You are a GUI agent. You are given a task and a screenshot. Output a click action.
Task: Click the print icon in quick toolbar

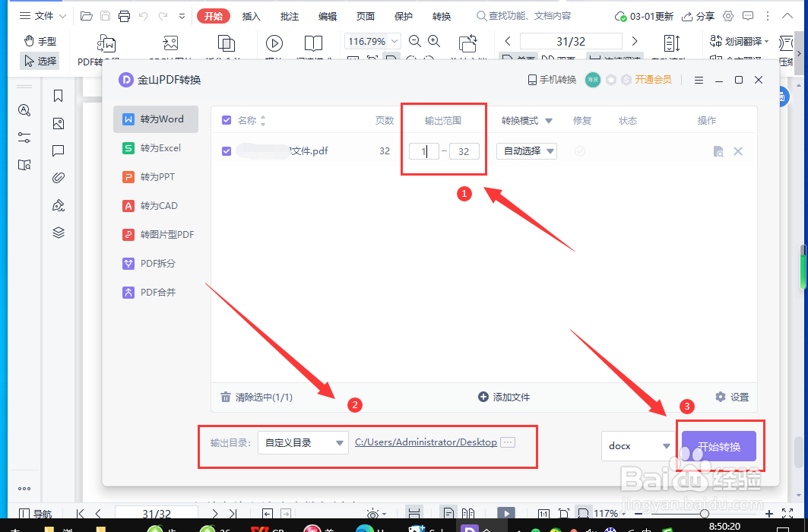[124, 16]
